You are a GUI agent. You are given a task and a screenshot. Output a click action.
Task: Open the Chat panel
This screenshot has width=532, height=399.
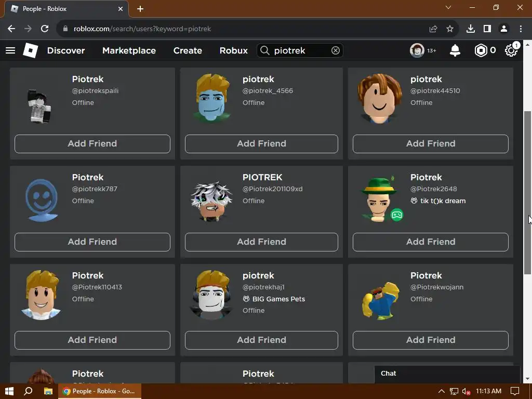click(447, 374)
